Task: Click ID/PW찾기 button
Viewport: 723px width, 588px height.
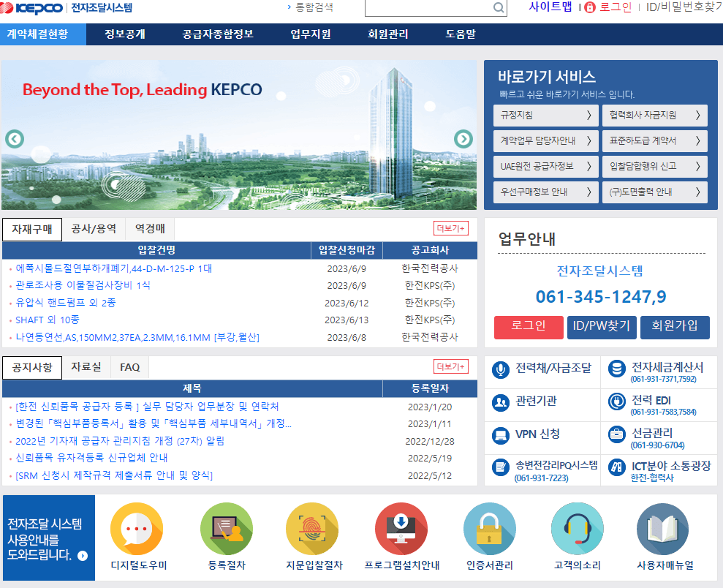Action: coord(602,328)
